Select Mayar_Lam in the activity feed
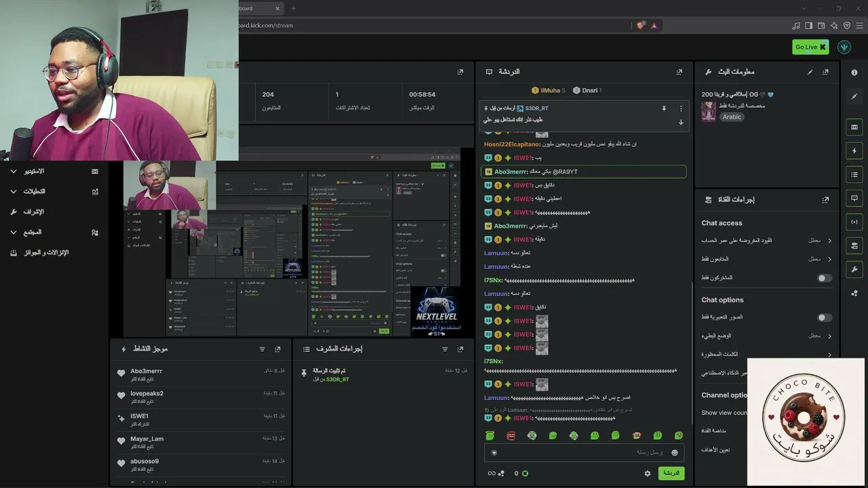 [202, 441]
